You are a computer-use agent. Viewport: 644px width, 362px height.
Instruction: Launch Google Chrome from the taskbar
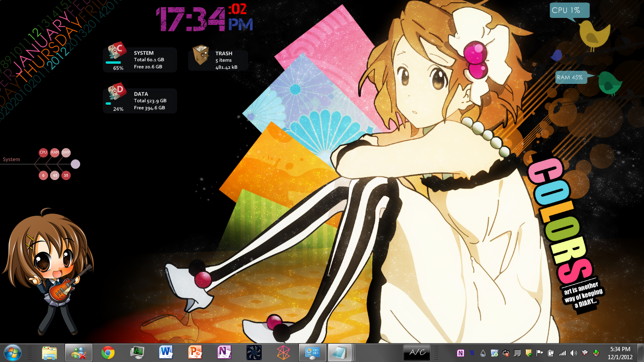tap(108, 353)
